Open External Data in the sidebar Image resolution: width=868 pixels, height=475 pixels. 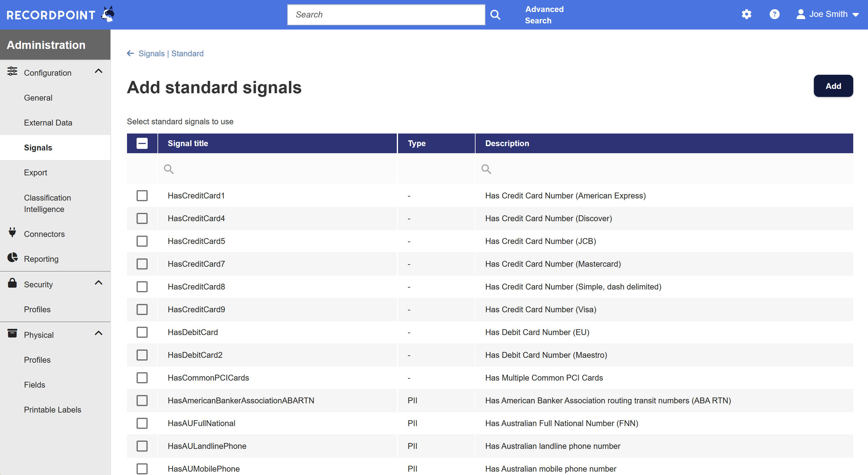(x=48, y=123)
